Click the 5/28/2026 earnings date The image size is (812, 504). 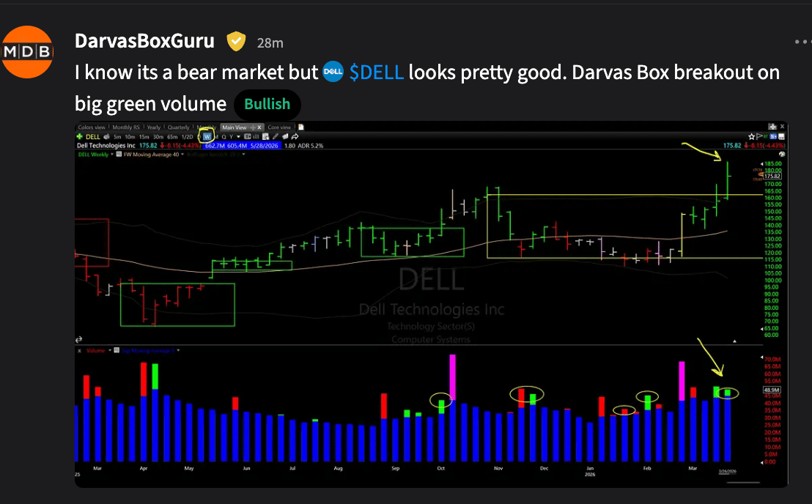(265, 145)
